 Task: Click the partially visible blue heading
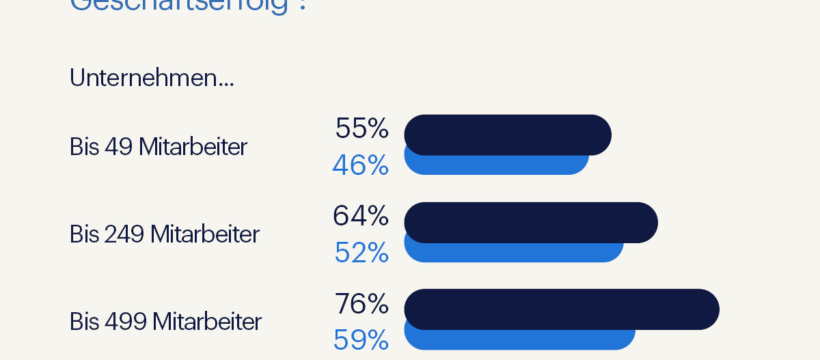[x=188, y=5]
